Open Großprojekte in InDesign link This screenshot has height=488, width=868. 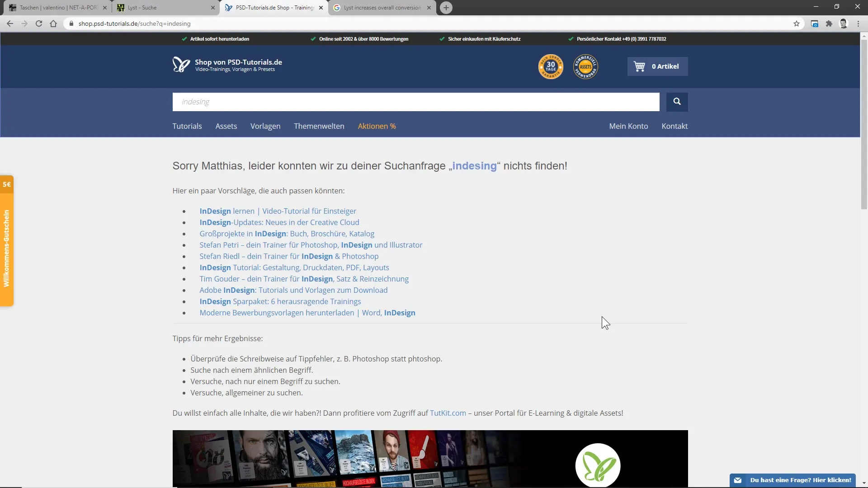(287, 234)
